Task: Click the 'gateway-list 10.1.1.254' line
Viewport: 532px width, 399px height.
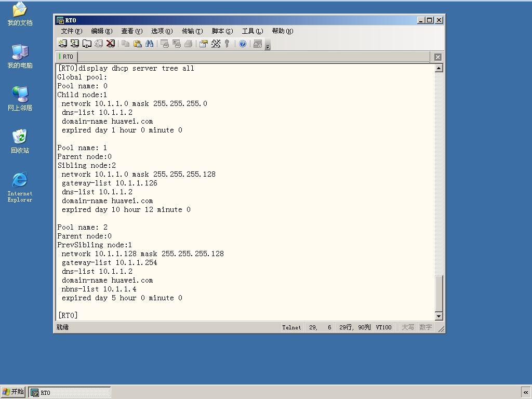Action: tap(109, 262)
